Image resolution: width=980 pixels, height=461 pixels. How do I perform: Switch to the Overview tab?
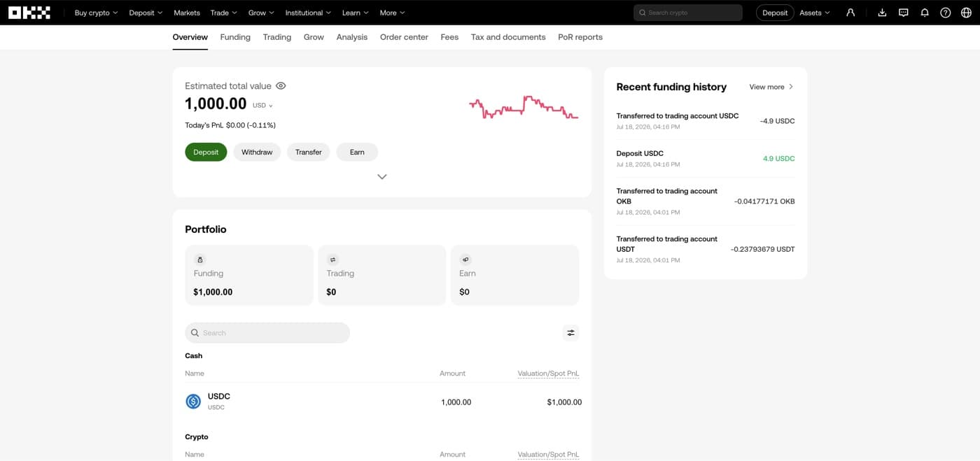pos(190,37)
